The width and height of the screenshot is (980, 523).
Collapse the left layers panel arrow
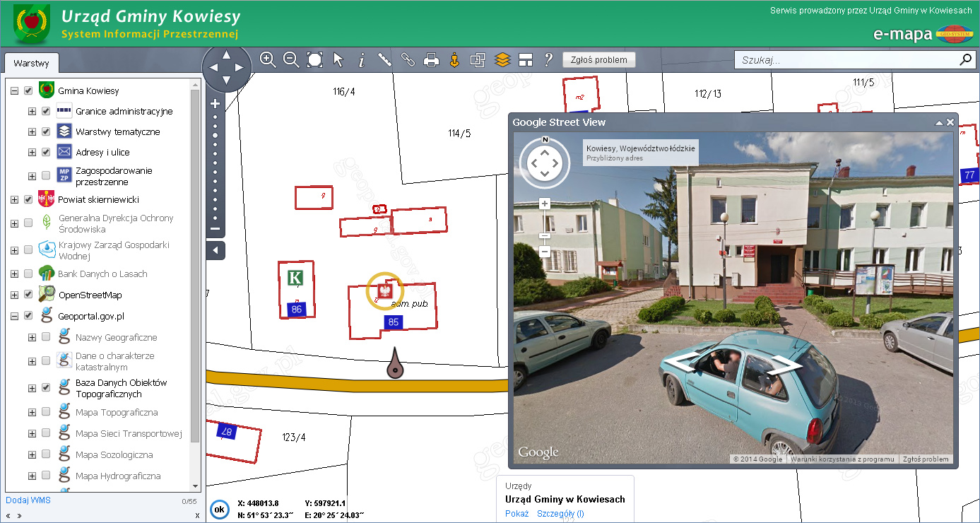tap(216, 250)
